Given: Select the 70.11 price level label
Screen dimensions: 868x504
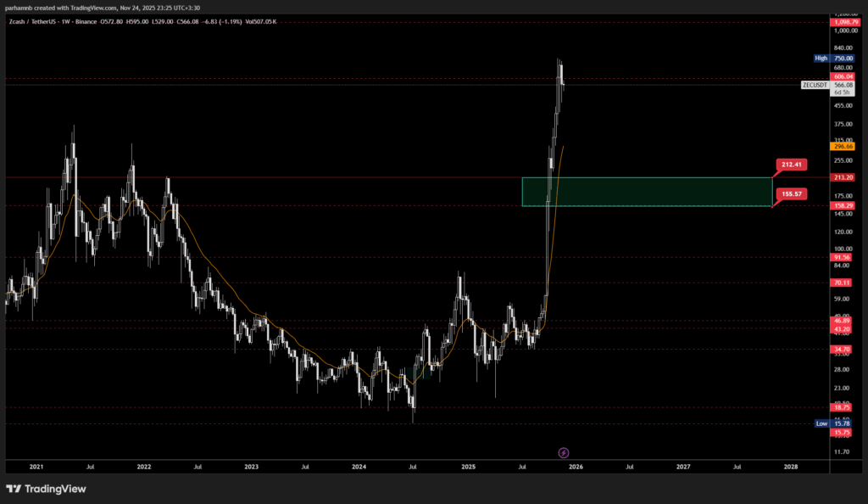Looking at the screenshot, I should pyautogui.click(x=842, y=283).
